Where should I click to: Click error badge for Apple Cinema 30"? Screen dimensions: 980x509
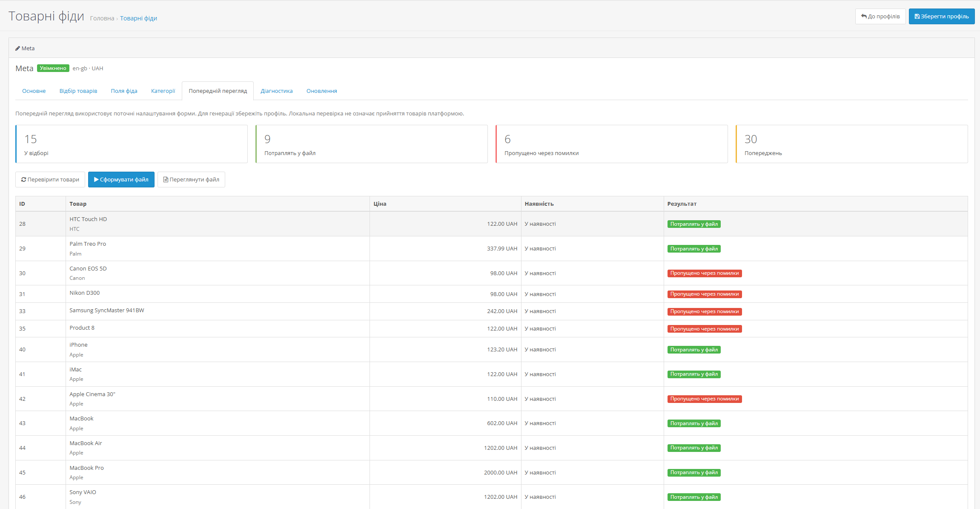point(705,399)
